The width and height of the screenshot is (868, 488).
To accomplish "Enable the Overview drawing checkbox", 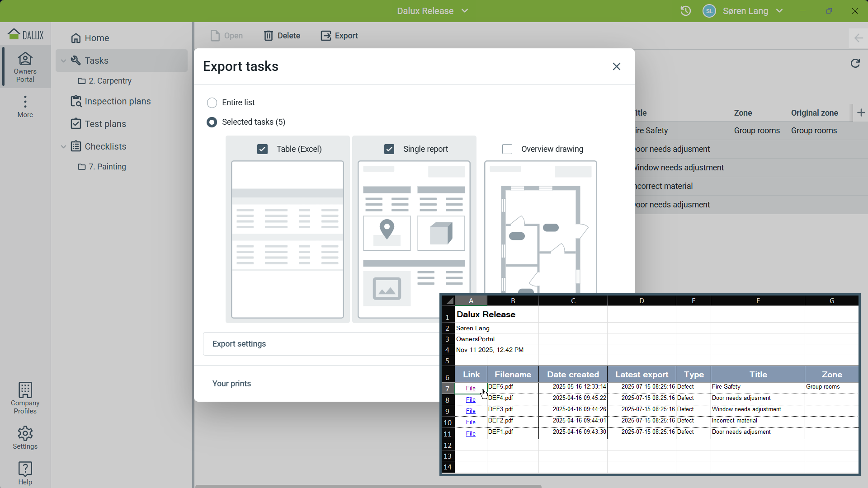I will pos(507,149).
